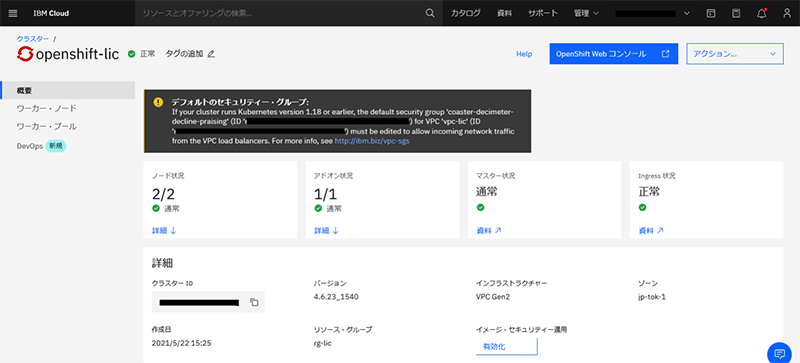800x363 pixels.
Task: Open the OpenShift Web コンソール button
Action: pos(614,54)
